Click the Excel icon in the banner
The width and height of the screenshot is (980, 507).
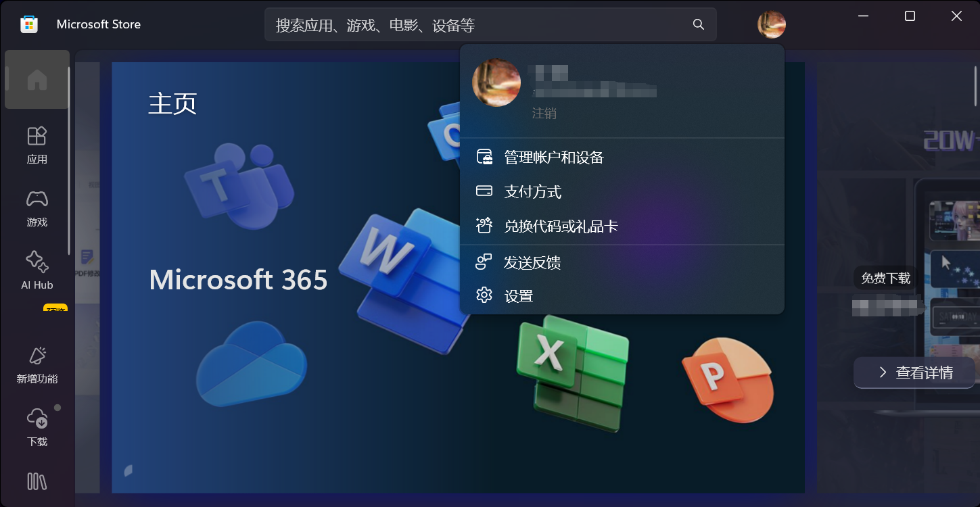click(572, 372)
